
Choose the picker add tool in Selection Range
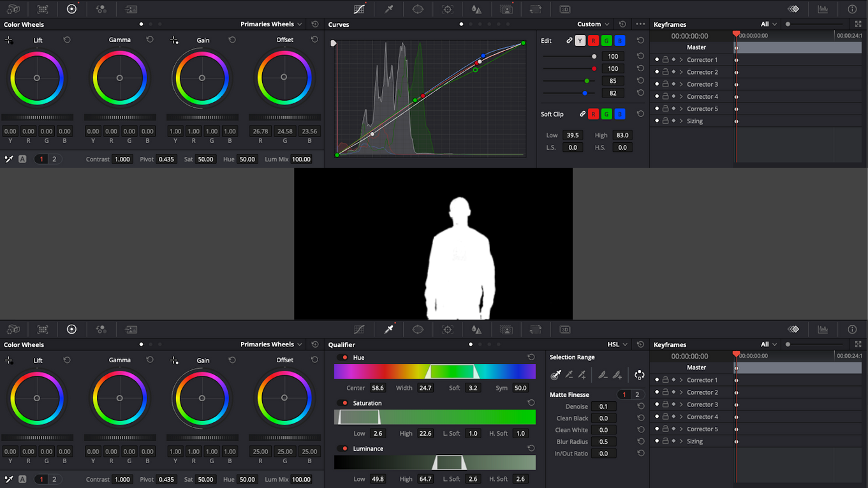click(582, 375)
